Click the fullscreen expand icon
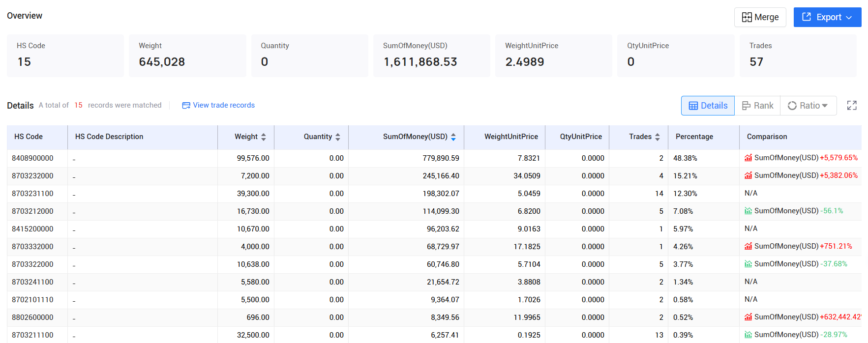Viewport: 868px width, 343px height. (x=852, y=106)
